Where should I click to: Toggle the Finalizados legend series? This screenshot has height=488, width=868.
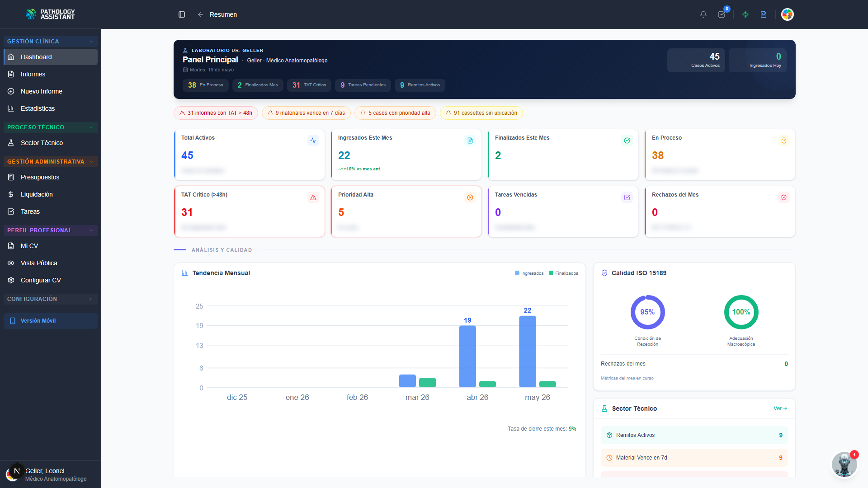(x=563, y=273)
